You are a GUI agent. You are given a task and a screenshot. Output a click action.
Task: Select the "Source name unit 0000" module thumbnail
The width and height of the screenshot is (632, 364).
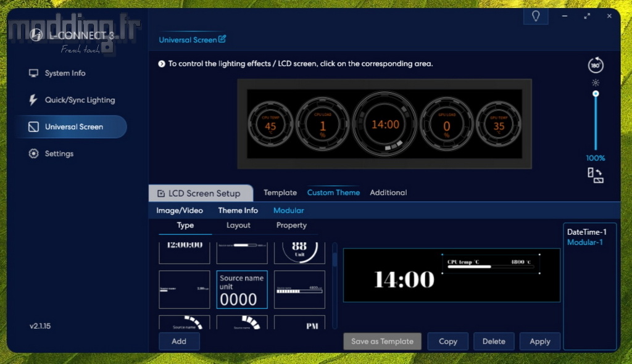[242, 289]
